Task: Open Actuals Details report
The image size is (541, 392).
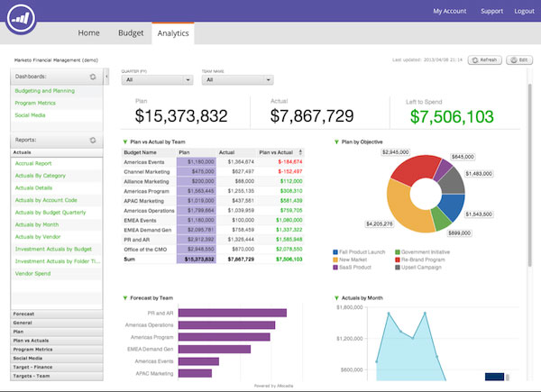Action: (x=34, y=188)
